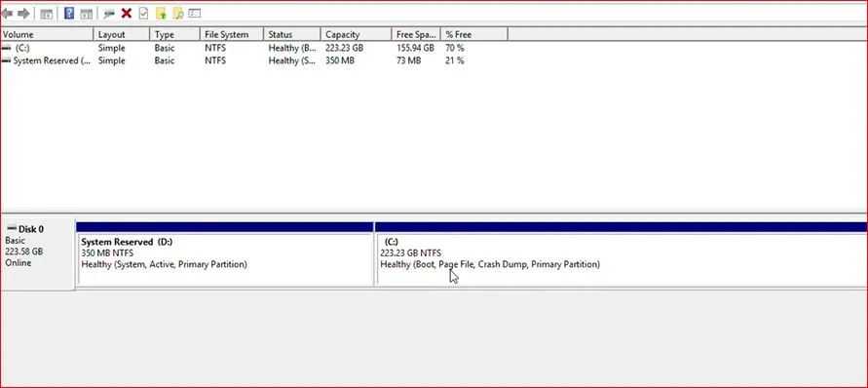This screenshot has width=868, height=388.
Task: Sort by the Free Space column header
Action: point(416,34)
